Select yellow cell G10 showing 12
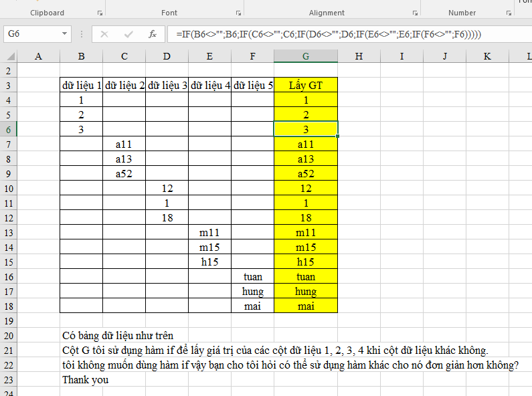 tap(306, 189)
